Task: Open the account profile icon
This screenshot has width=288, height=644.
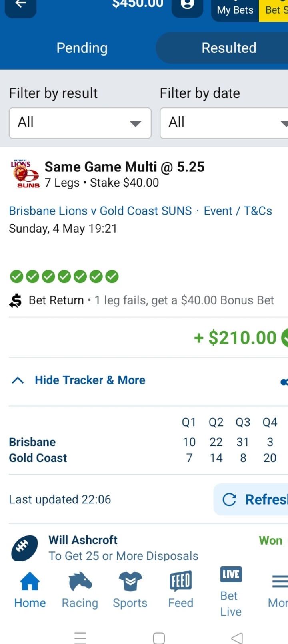Action: click(x=187, y=5)
